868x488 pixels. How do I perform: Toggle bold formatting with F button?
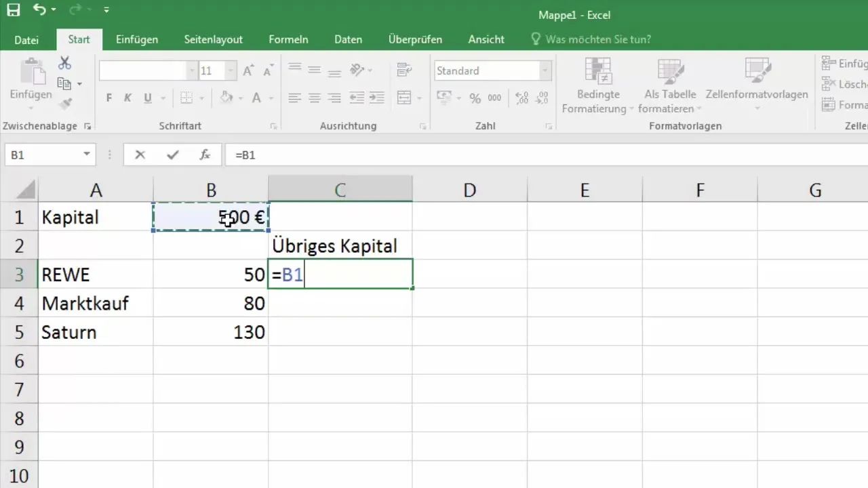coord(109,98)
